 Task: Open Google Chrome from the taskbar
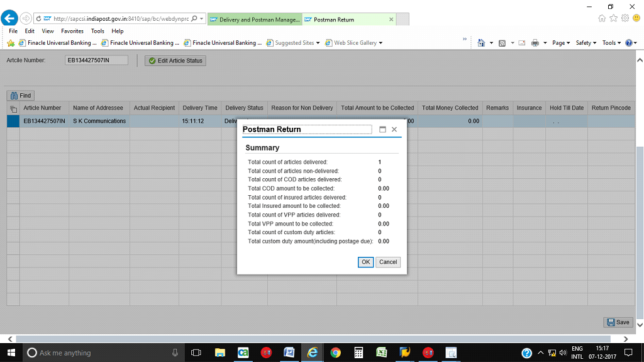[x=335, y=353]
